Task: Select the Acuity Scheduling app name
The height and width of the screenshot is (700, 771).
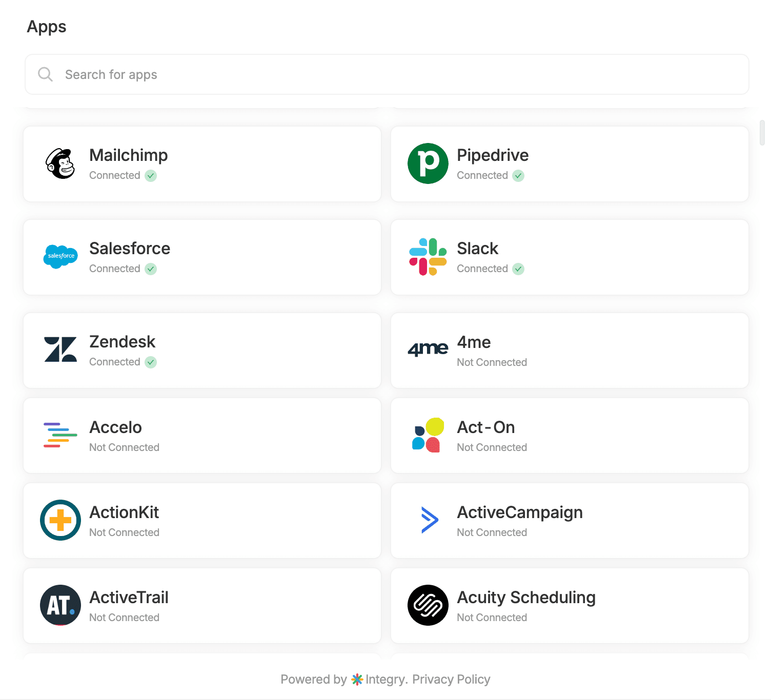Action: click(526, 598)
